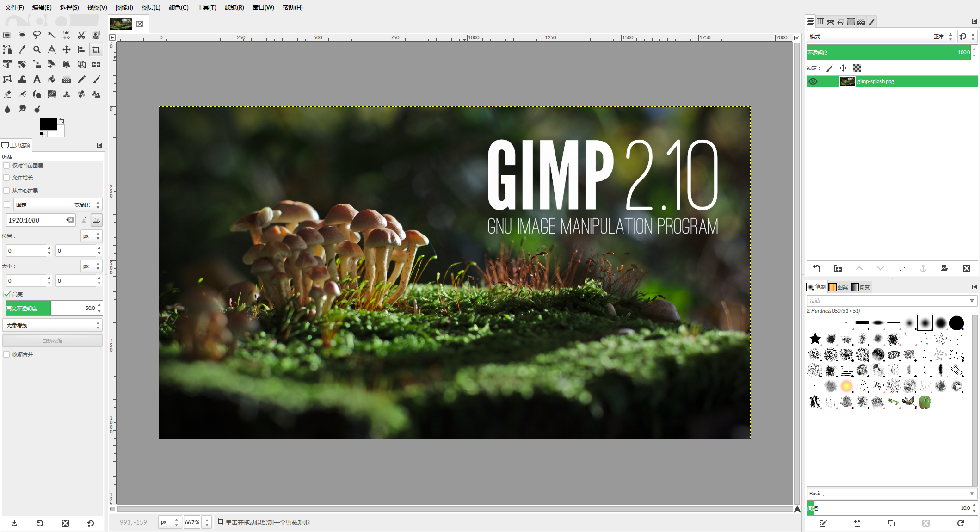Image resolution: width=980 pixels, height=532 pixels.
Task: Open the 位置 unit px dropdown
Action: tap(91, 236)
